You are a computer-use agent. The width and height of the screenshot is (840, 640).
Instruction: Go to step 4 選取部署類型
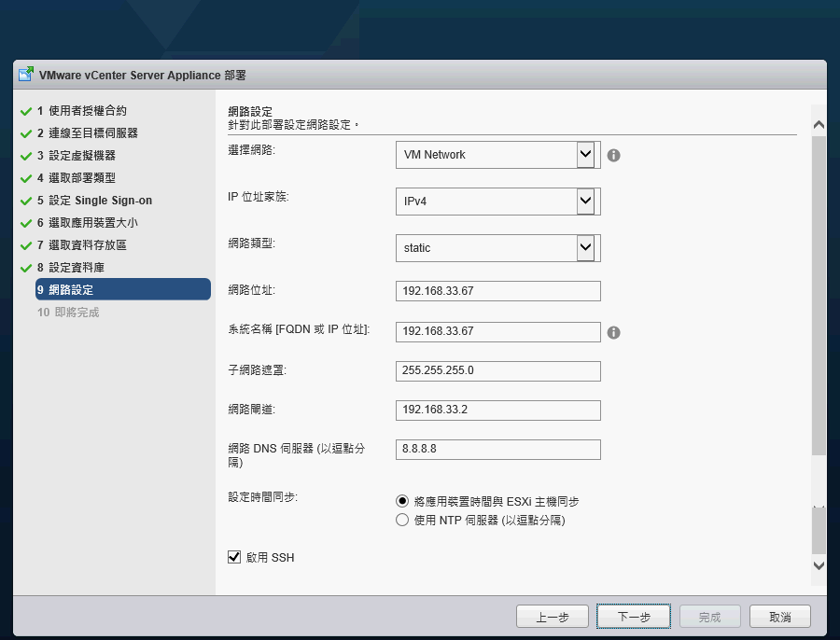tap(77, 178)
